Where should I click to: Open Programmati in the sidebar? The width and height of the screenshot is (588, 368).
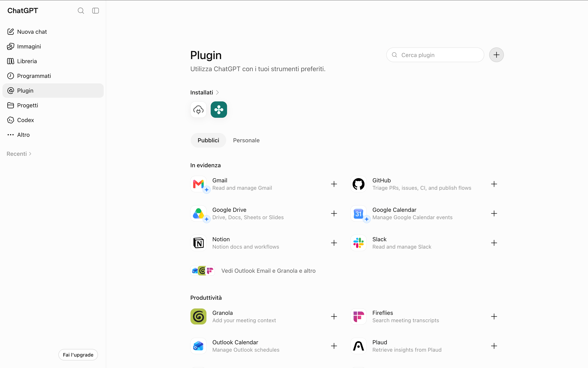click(53, 76)
